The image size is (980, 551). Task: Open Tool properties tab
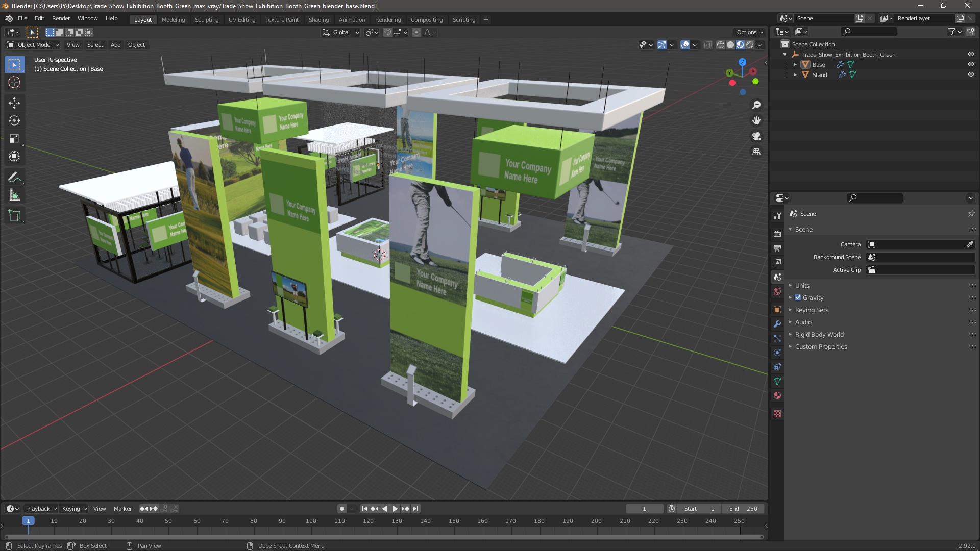(777, 215)
